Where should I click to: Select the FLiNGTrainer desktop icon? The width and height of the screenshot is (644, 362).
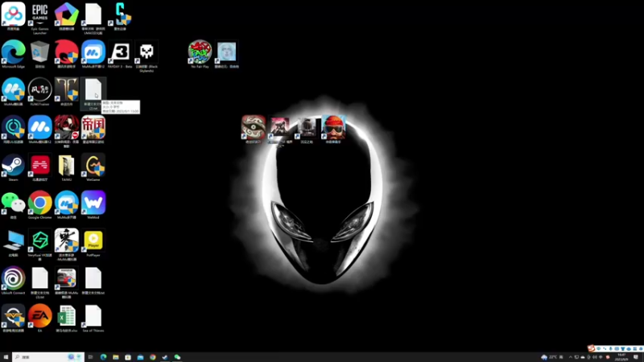(39, 92)
